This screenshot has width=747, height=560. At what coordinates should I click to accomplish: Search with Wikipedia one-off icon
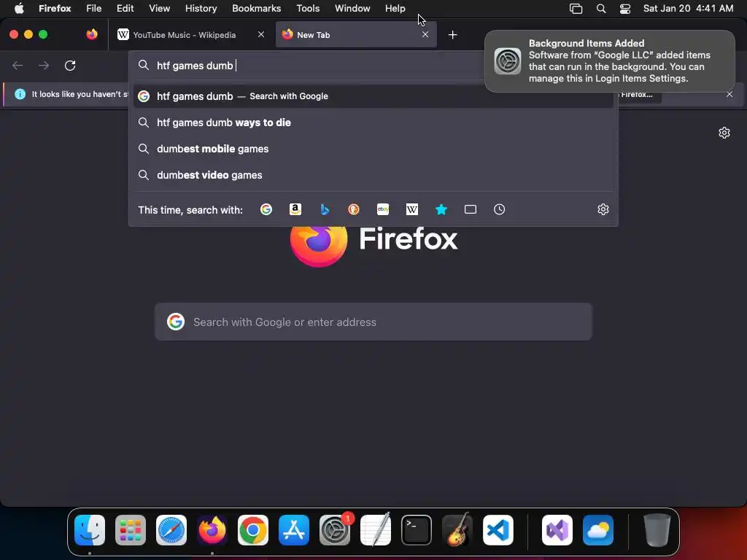[412, 209]
